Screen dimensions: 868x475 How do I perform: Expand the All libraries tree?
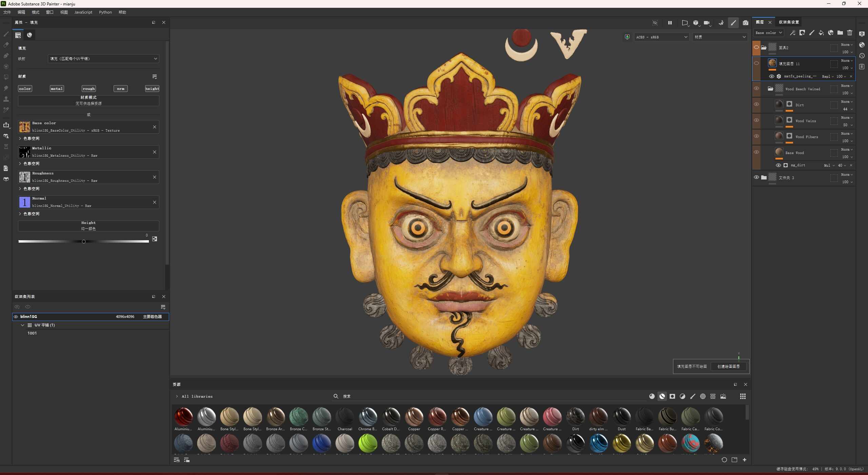177,396
